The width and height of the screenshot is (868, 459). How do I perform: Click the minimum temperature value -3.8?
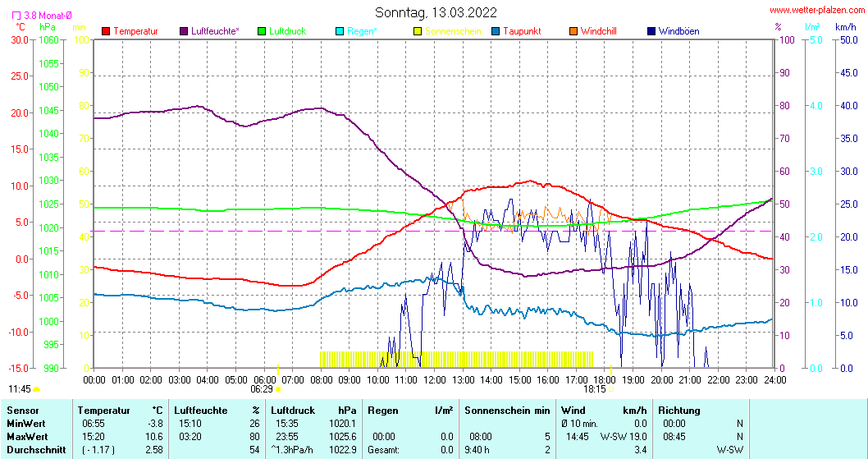(155, 424)
